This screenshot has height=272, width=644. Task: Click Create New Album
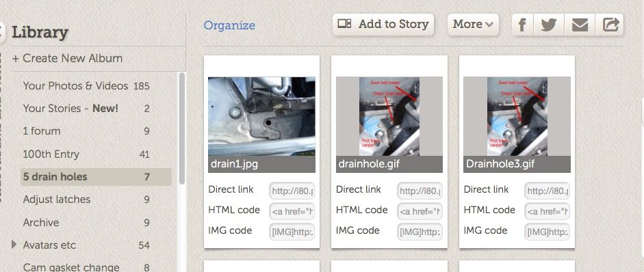tap(67, 58)
